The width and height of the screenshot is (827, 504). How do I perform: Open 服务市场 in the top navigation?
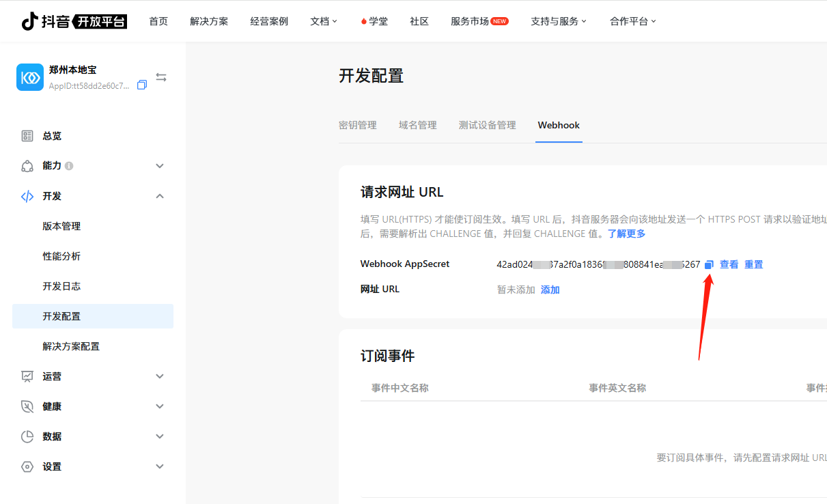pyautogui.click(x=470, y=21)
